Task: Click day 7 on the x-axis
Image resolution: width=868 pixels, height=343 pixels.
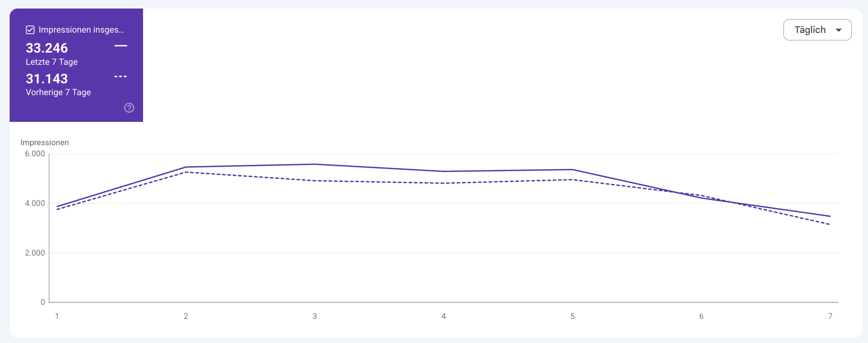Action: click(x=830, y=316)
